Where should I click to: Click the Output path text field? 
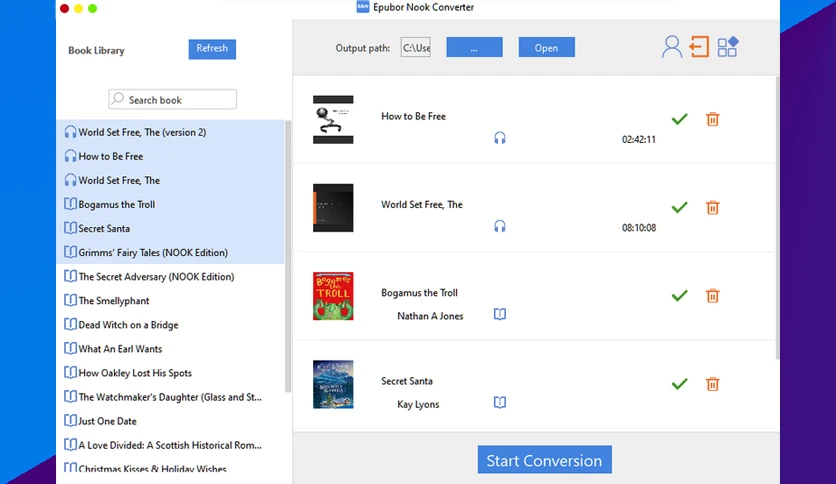(x=416, y=47)
